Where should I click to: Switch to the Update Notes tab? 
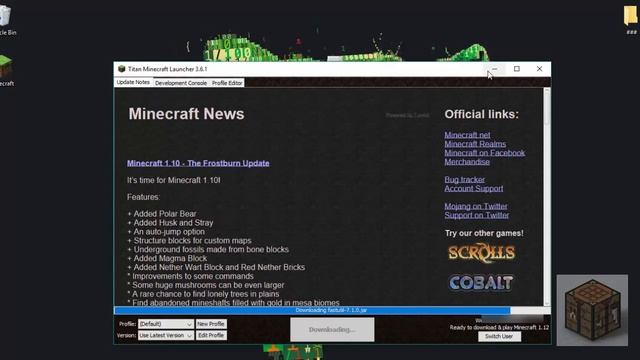pyautogui.click(x=133, y=82)
